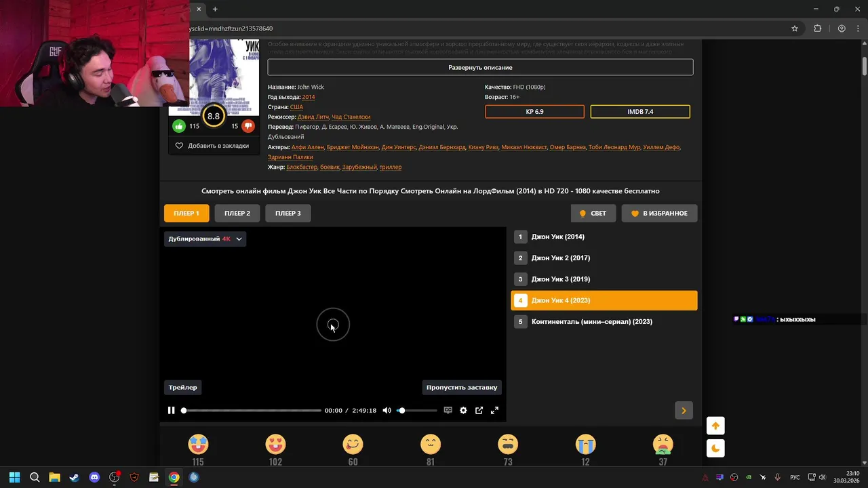Expand description with Развернуть описание
The width and height of the screenshot is (868, 488).
tap(480, 67)
